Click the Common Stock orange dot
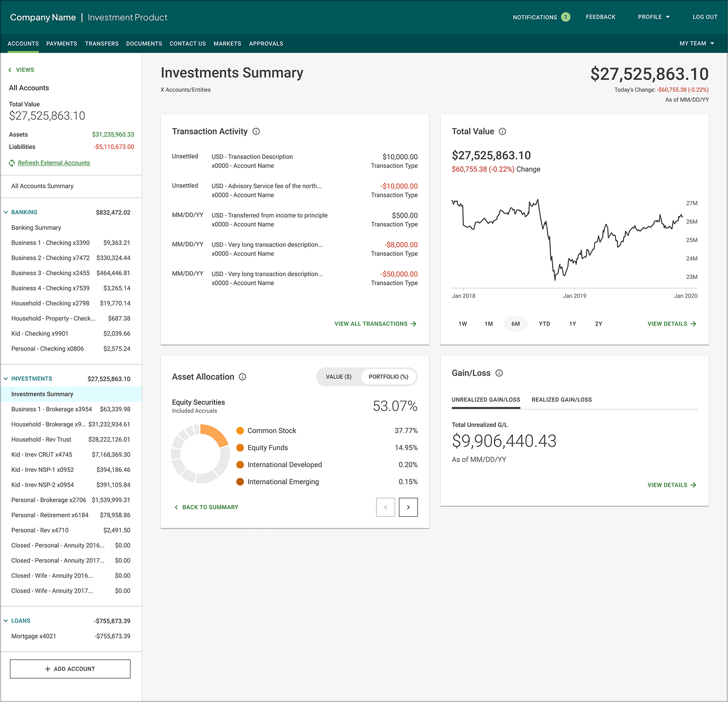 pyautogui.click(x=240, y=431)
